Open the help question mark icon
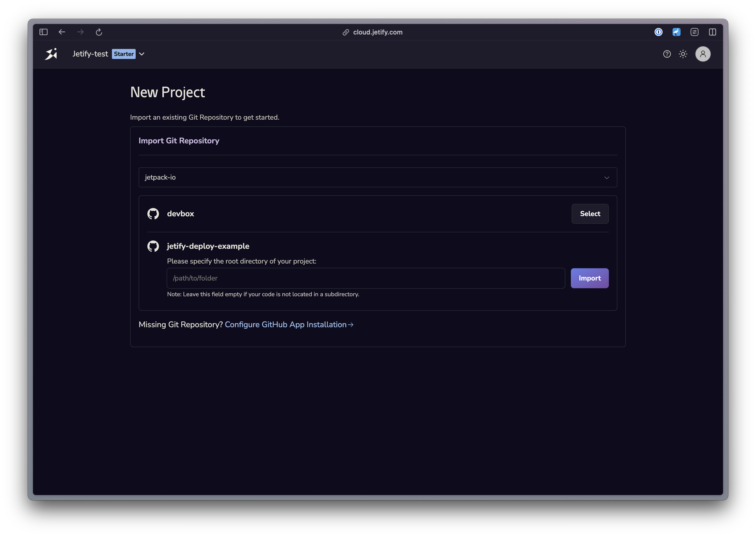 [x=667, y=54]
